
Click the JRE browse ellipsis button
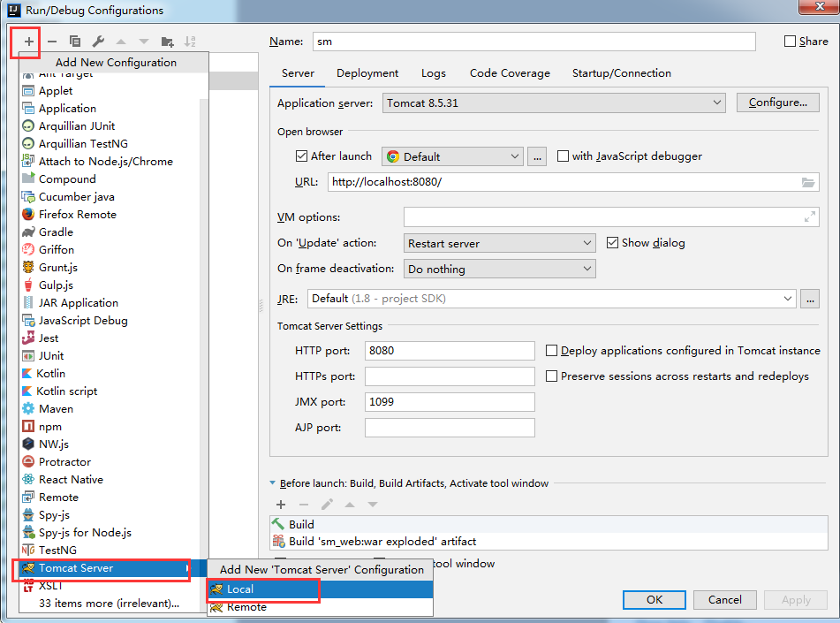pyautogui.click(x=810, y=299)
